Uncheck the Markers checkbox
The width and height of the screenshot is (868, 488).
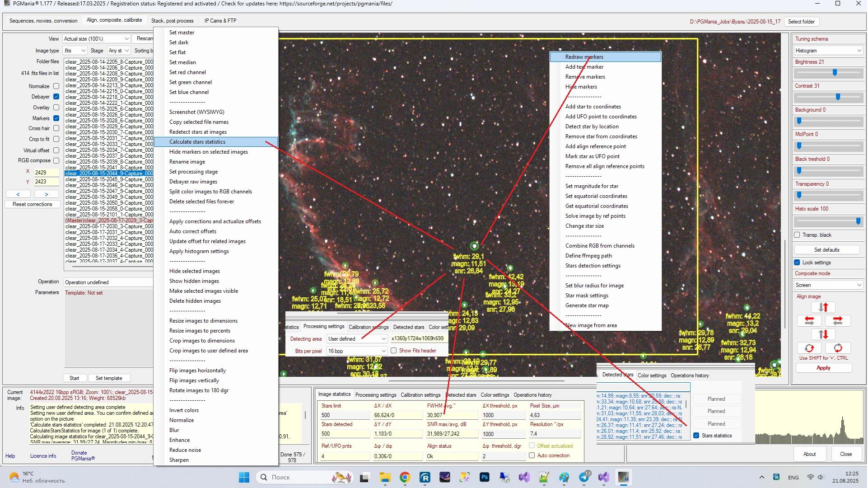56,118
